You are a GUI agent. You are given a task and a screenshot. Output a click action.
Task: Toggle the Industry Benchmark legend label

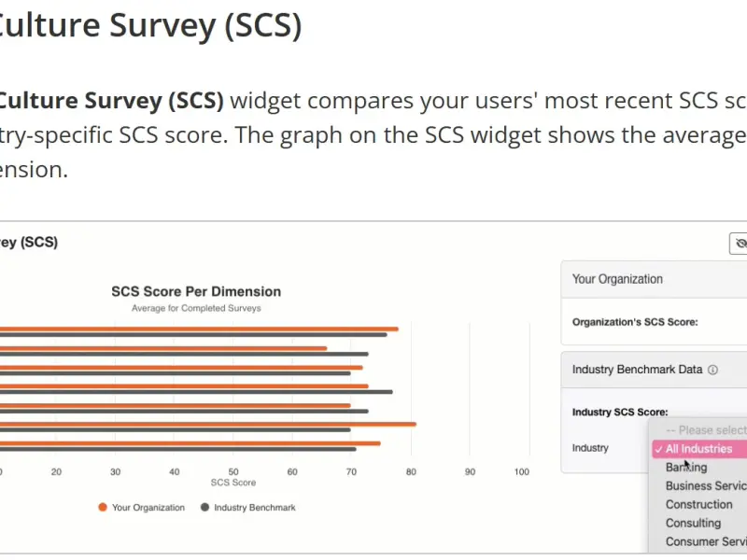pos(254,508)
